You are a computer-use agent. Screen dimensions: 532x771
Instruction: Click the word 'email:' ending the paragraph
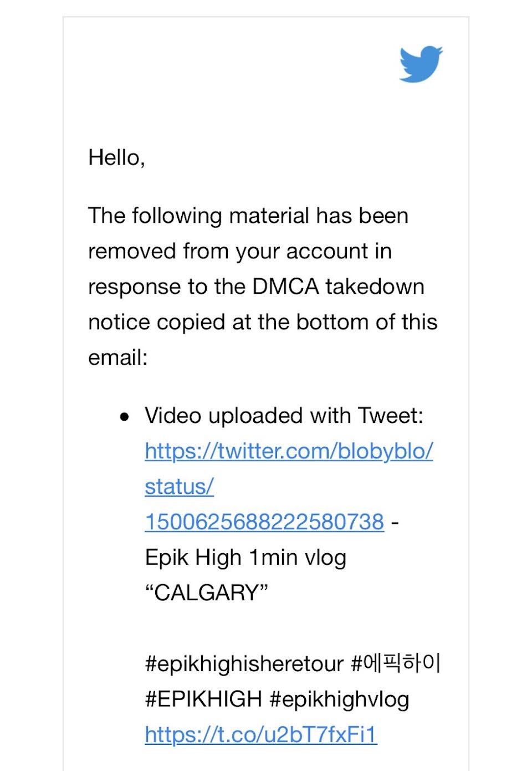(x=118, y=358)
